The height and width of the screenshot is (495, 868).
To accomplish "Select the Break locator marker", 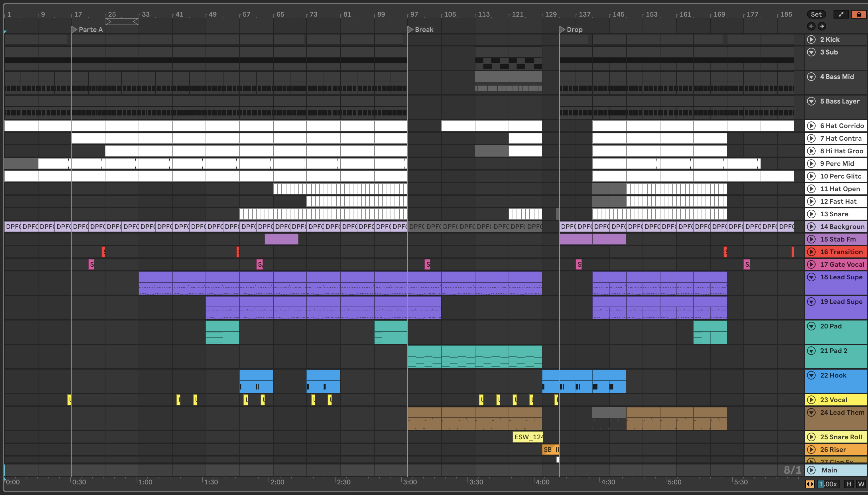I will 410,30.
